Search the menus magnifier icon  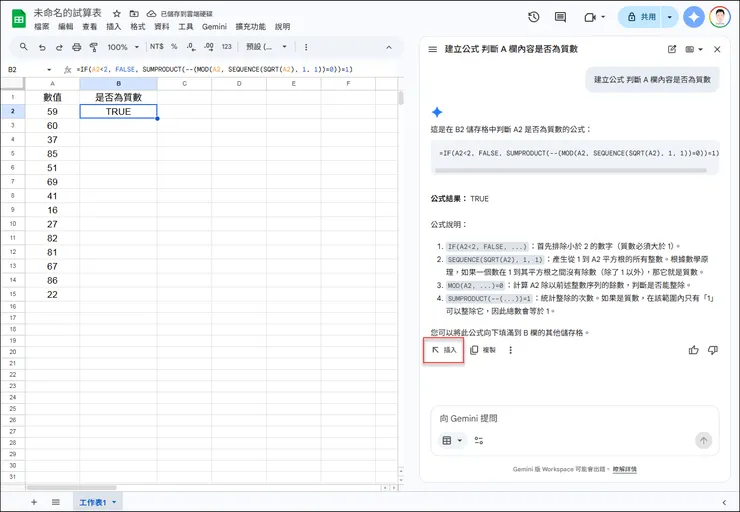click(x=24, y=47)
